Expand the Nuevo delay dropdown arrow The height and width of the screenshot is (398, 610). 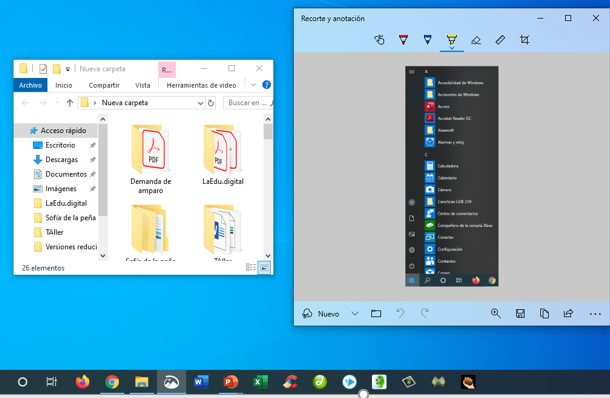click(355, 313)
